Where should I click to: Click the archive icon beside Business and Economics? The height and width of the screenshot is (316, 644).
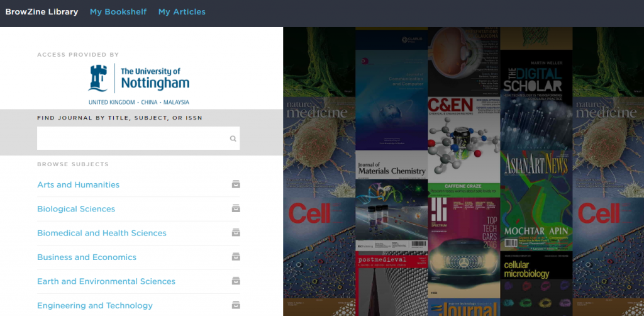coord(235,257)
